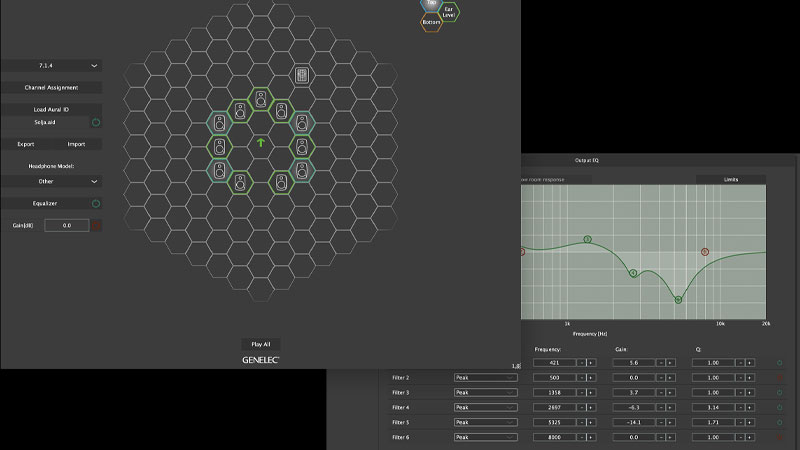Decrease Filter 6 frequency with the minus stepper
800x450 pixels.
582,437
